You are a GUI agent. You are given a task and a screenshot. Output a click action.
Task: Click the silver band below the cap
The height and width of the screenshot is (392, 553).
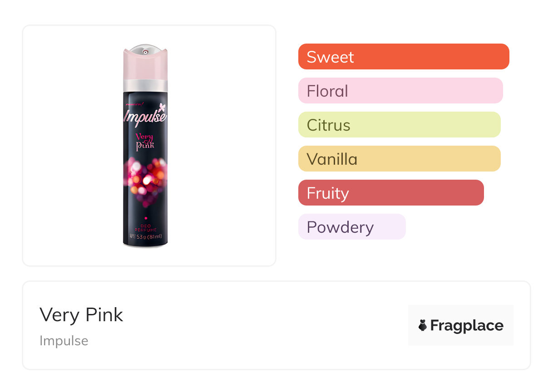click(145, 85)
